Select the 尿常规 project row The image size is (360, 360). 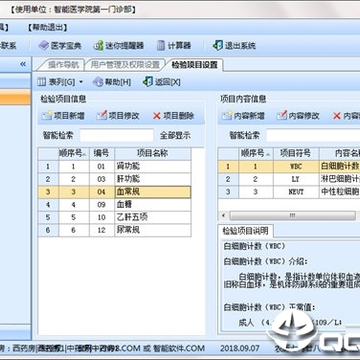115,230
